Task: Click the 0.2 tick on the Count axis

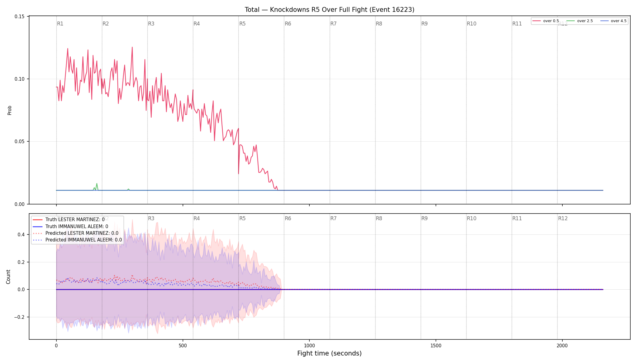Action: (x=21, y=262)
